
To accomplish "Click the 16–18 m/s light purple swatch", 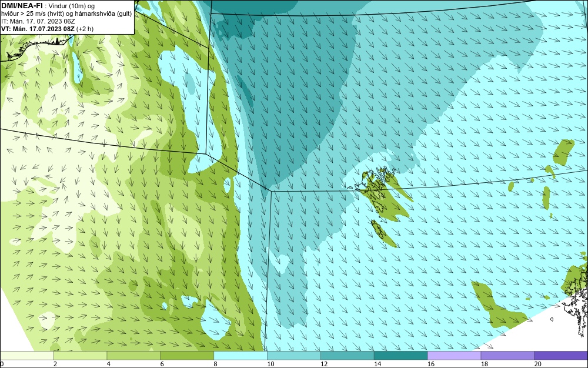I will [454, 355].
